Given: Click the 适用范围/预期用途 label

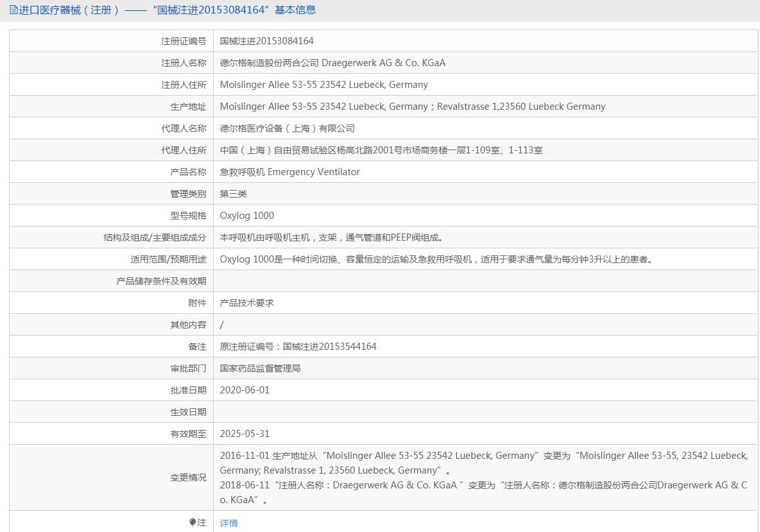Looking at the screenshot, I should click(x=168, y=259).
